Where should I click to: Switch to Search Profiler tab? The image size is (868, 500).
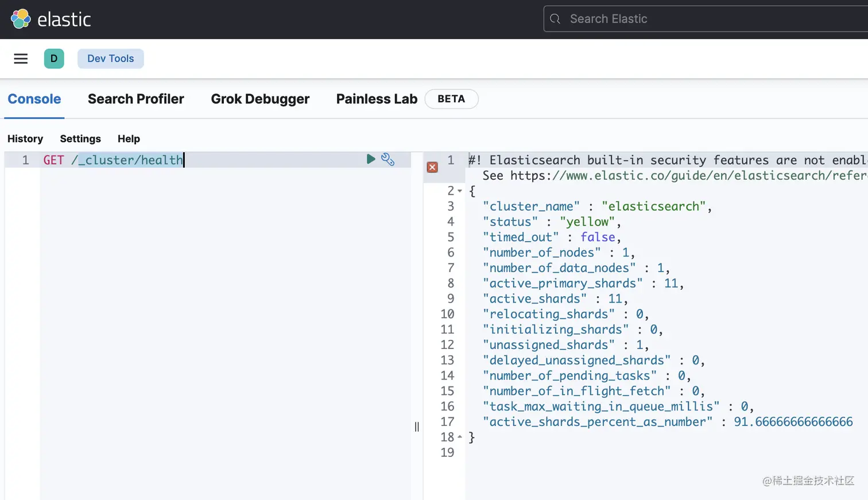pyautogui.click(x=135, y=99)
